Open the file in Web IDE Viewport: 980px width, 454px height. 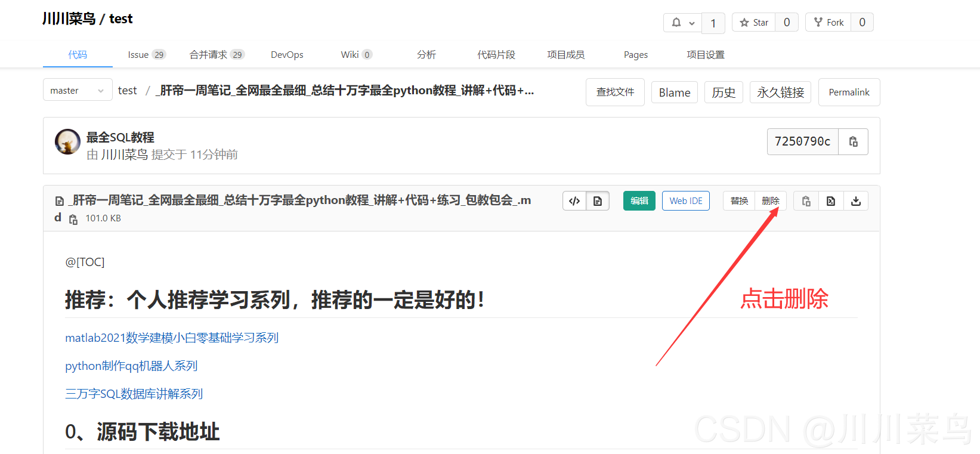[x=685, y=201]
